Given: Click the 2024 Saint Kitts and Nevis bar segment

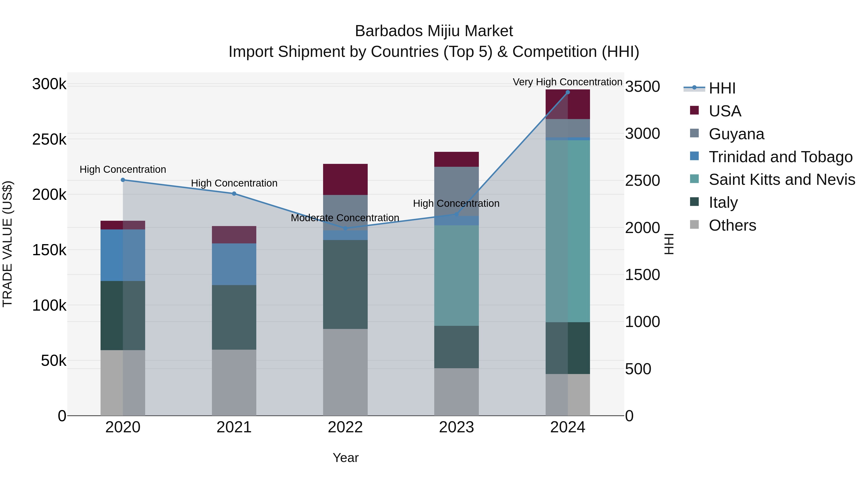Looking at the screenshot, I should pyautogui.click(x=568, y=231).
